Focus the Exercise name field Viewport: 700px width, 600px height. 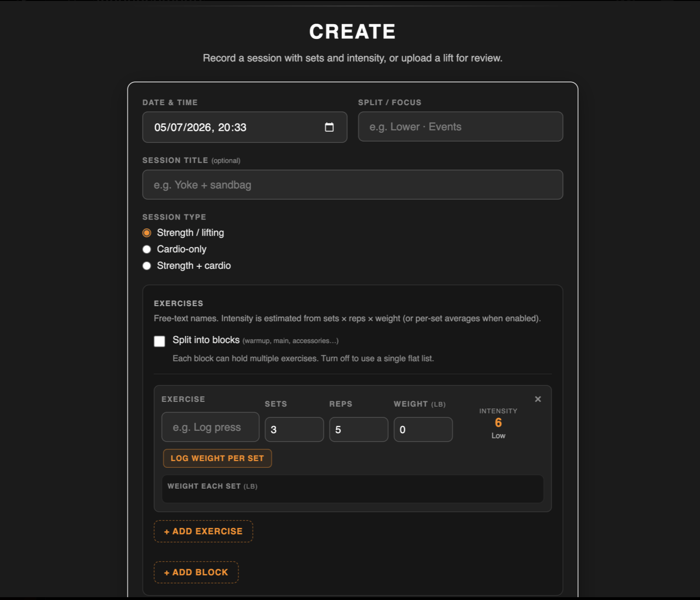(210, 427)
